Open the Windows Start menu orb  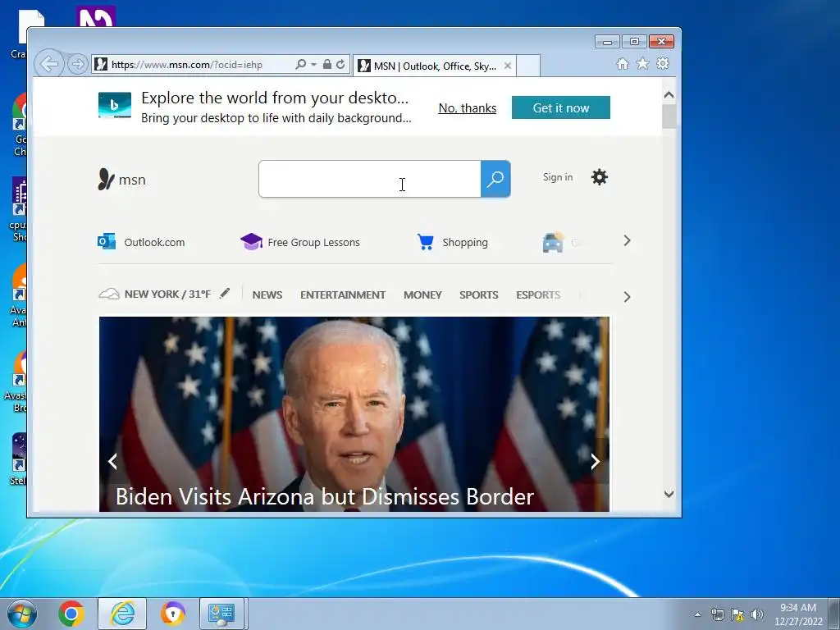coord(22,614)
